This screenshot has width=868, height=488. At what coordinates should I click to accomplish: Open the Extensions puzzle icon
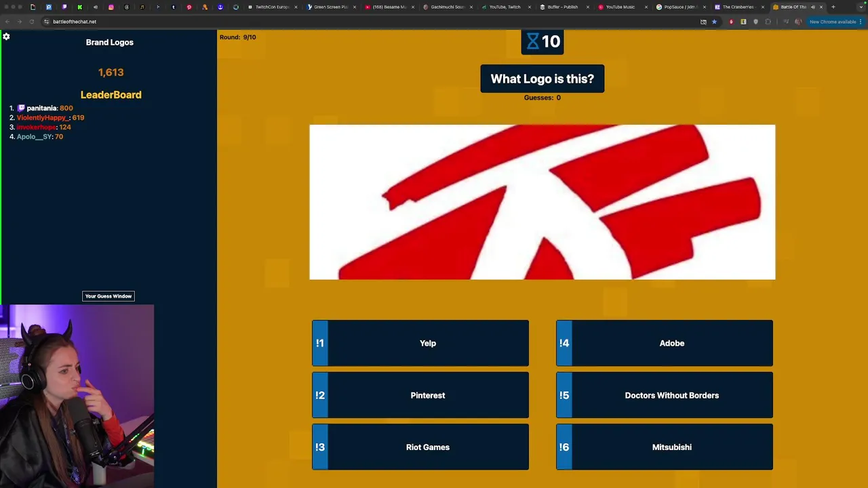pyautogui.click(x=768, y=22)
